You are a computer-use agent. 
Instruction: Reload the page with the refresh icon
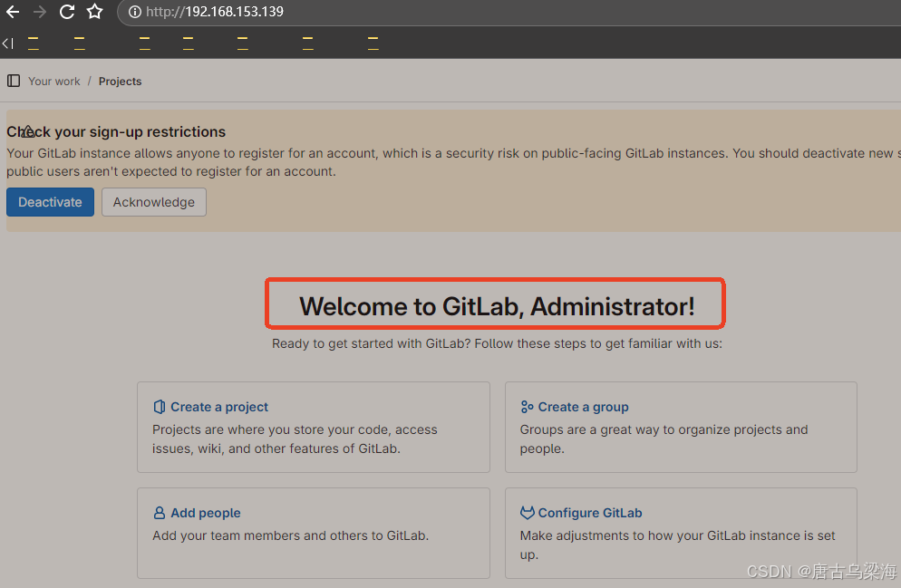pyautogui.click(x=67, y=12)
